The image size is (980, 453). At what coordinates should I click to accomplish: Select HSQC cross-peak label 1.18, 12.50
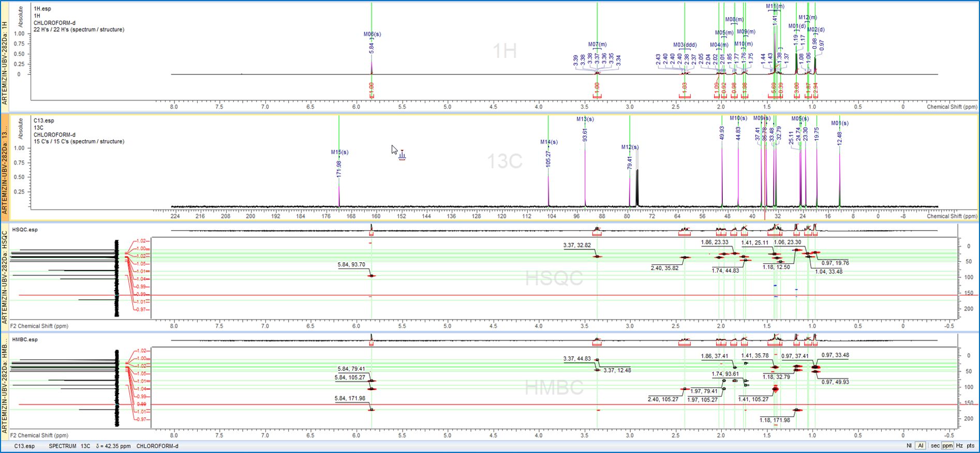777,267
